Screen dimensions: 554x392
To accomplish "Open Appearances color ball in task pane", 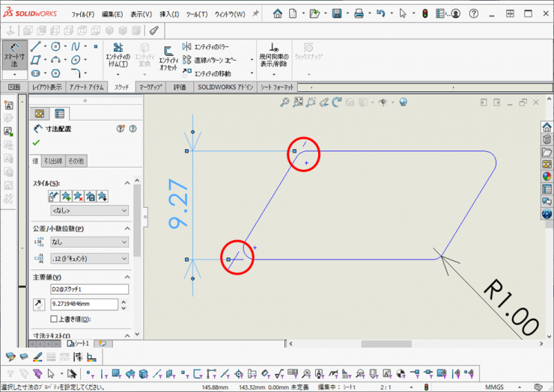I will coord(547,177).
